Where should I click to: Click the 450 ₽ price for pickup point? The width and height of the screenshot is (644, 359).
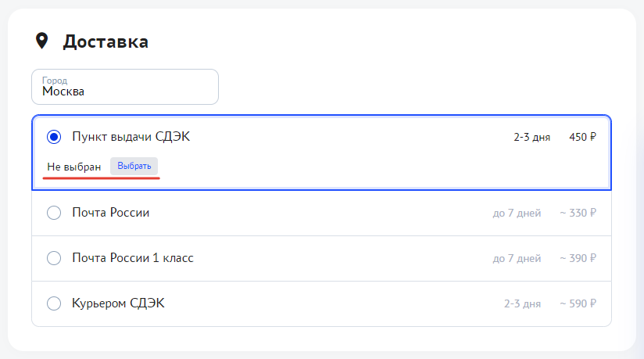click(x=582, y=138)
